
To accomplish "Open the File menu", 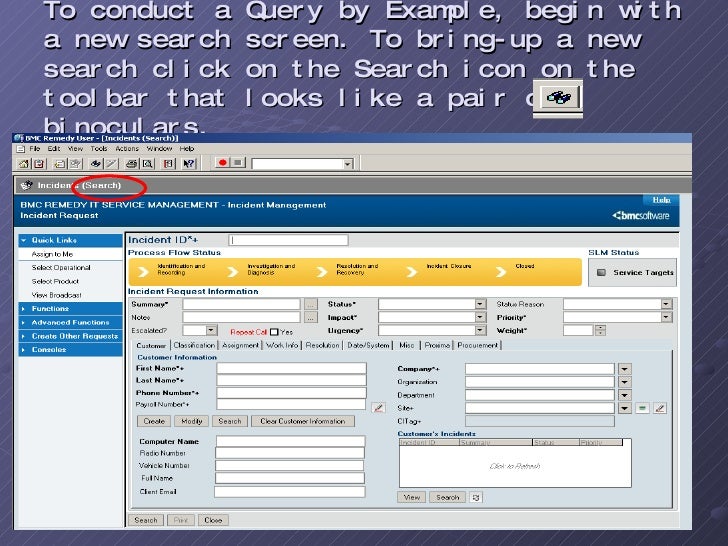I will pos(35,149).
